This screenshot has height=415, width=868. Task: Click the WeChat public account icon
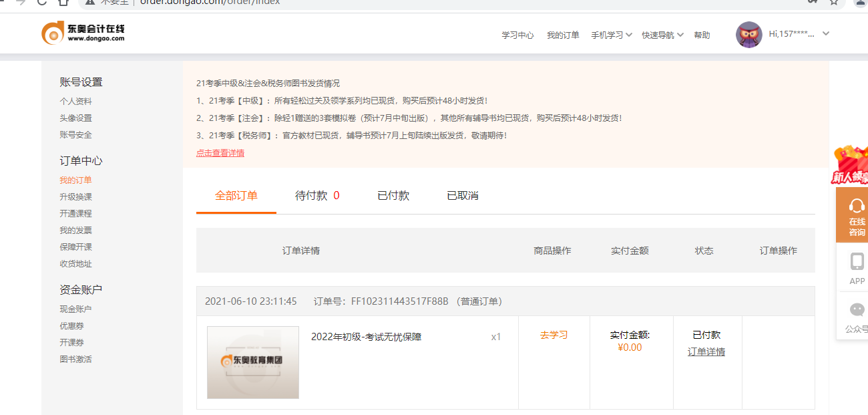pyautogui.click(x=857, y=310)
